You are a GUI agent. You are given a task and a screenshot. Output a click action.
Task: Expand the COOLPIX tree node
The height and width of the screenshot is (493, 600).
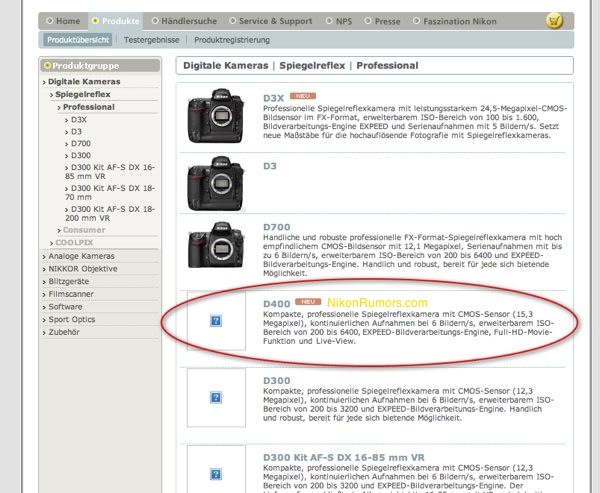point(72,243)
